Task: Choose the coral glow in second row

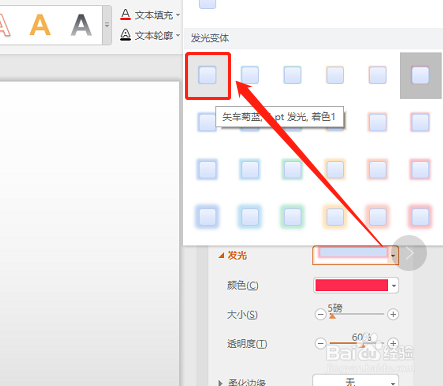Action: [378, 122]
